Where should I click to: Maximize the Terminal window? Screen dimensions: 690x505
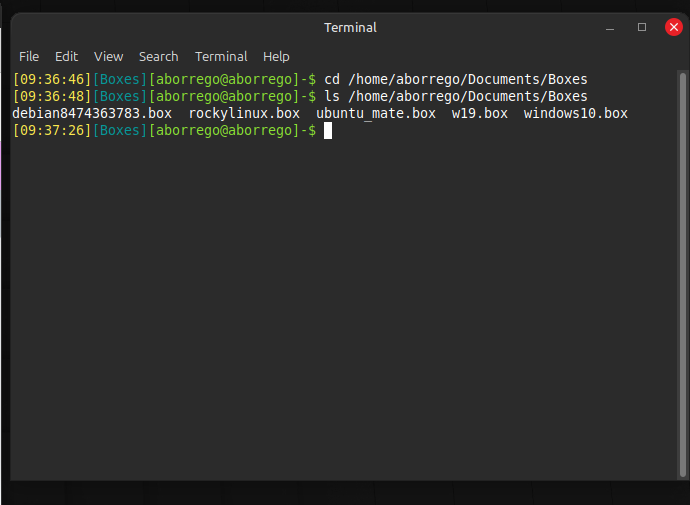pos(642,27)
